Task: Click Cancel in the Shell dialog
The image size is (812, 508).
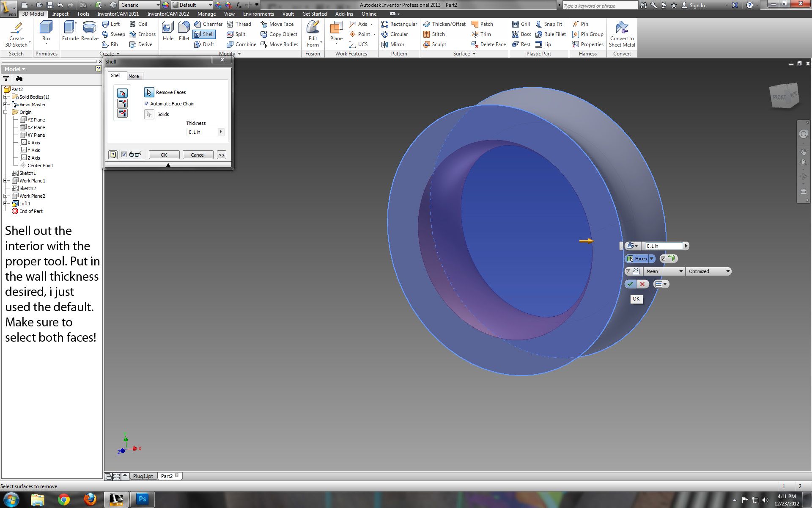Action: [x=198, y=155]
